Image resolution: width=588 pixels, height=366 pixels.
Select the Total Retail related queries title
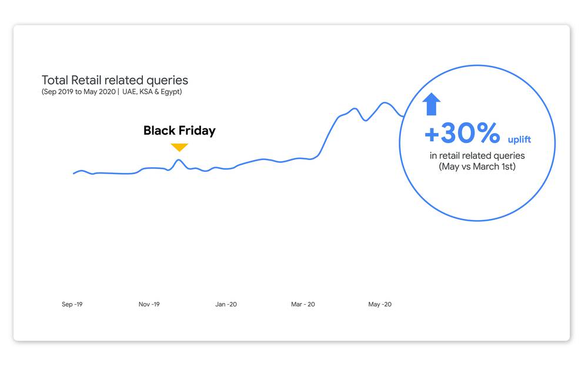tap(115, 80)
